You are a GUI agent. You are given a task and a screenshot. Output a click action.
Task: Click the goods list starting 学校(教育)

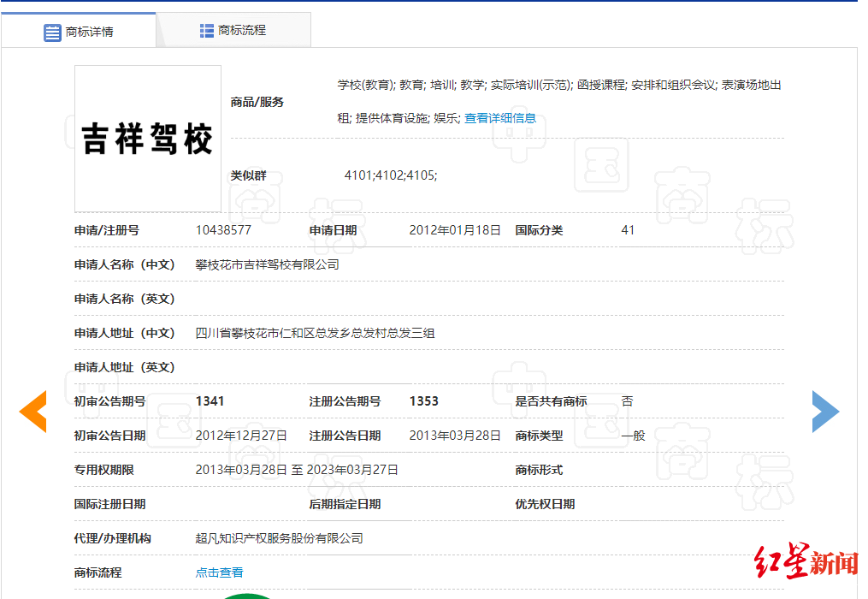point(559,102)
